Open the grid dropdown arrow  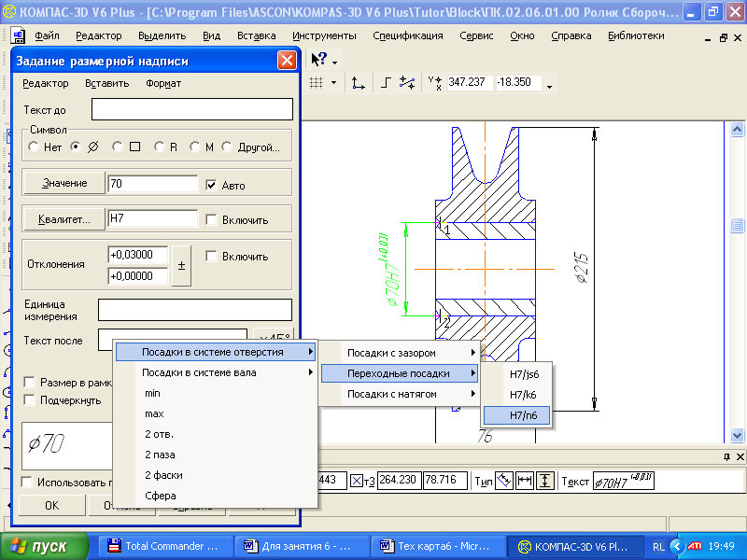pos(333,83)
